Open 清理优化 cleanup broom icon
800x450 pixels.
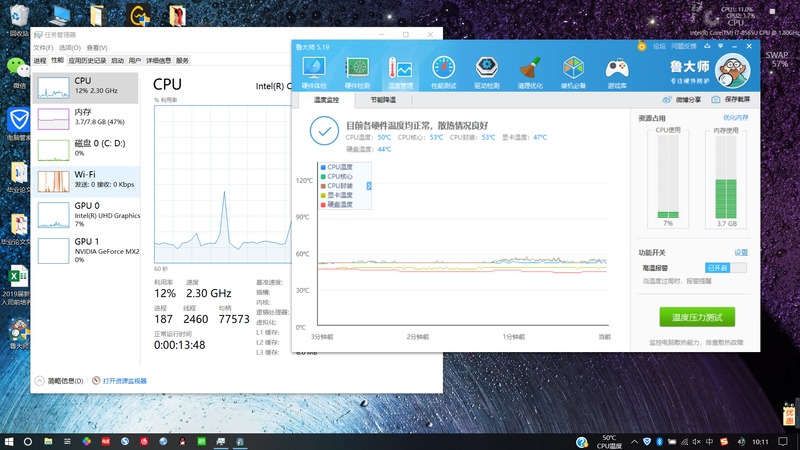(x=530, y=72)
